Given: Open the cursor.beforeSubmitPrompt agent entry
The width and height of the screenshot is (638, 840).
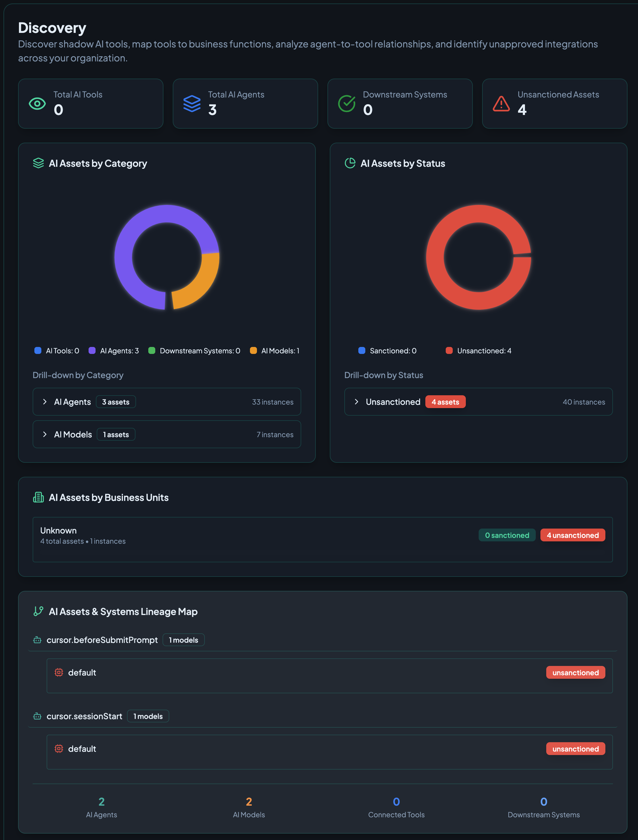Looking at the screenshot, I should click(102, 640).
